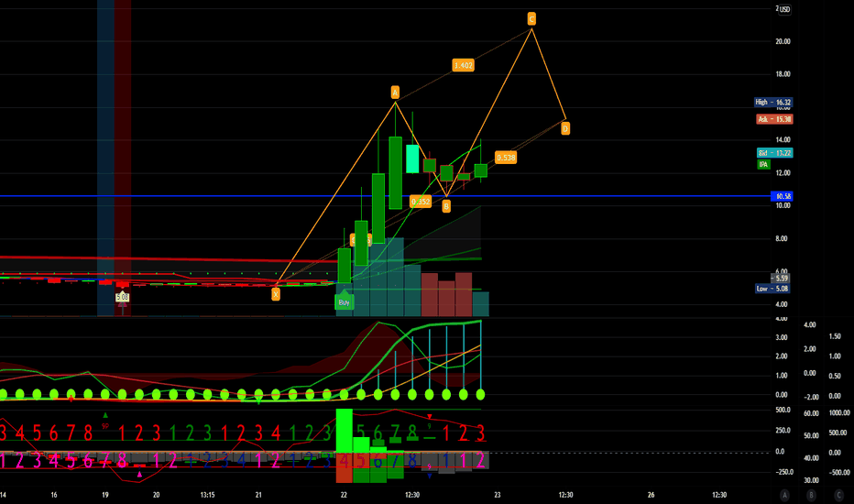Click the green IPA label

763,165
